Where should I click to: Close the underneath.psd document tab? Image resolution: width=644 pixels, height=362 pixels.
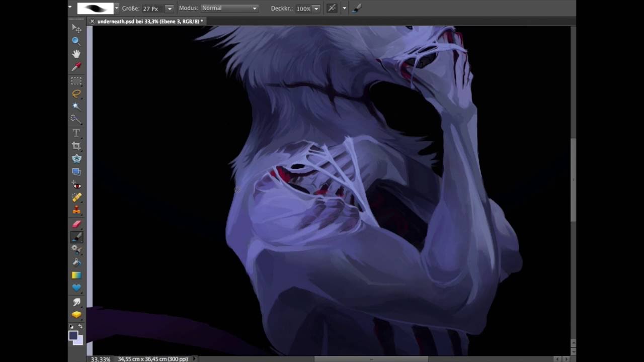[x=92, y=22]
